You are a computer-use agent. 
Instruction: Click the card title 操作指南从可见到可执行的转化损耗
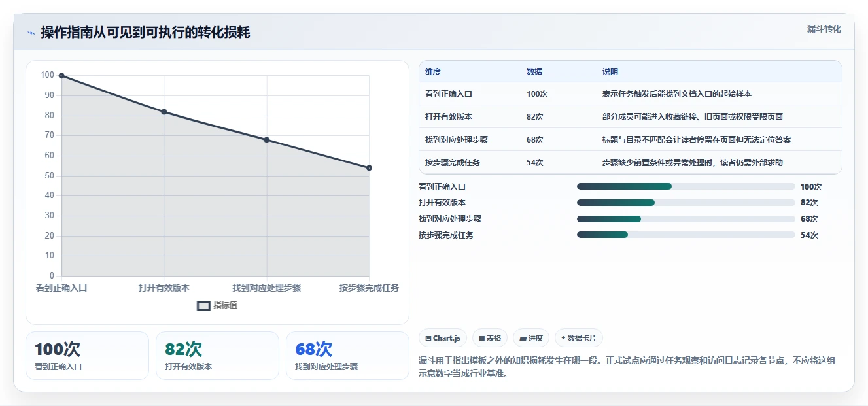pyautogui.click(x=145, y=33)
